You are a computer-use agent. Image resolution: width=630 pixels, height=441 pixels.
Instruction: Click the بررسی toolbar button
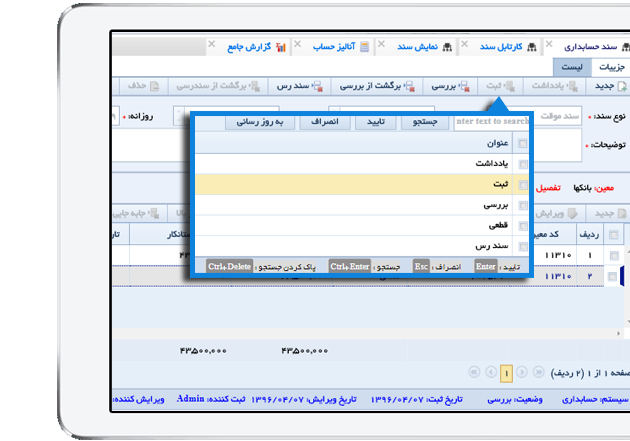450,86
